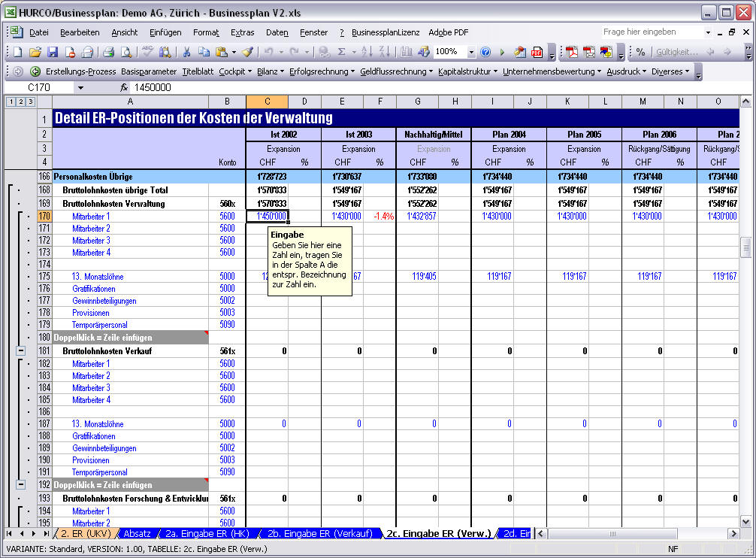Expand the Erfolgsrechnung dropdown menu
Image resolution: width=756 pixels, height=558 pixels.
coord(322,71)
